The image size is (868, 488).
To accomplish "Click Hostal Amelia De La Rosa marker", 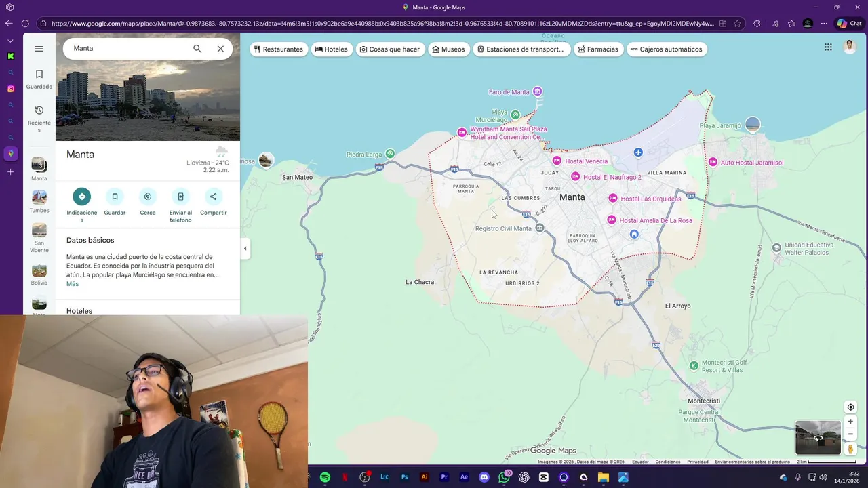I will pos(612,220).
